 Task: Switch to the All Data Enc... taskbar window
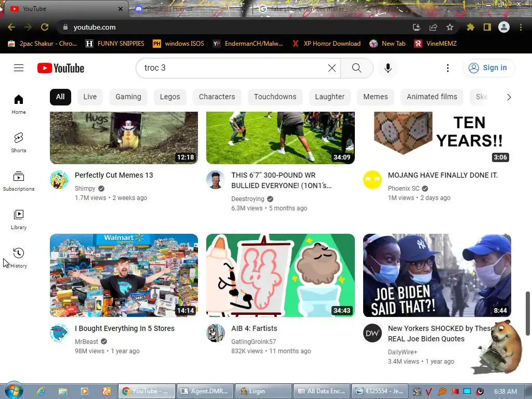(x=322, y=391)
